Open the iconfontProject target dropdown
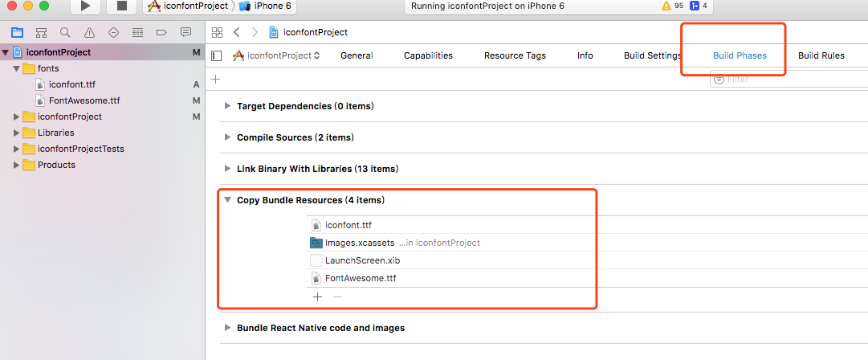 coord(277,55)
